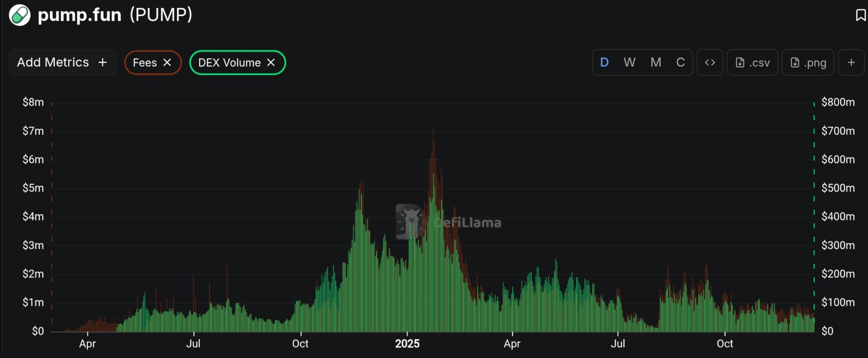Click the $5m left axis label
Image resolution: width=868 pixels, height=358 pixels.
(x=33, y=188)
